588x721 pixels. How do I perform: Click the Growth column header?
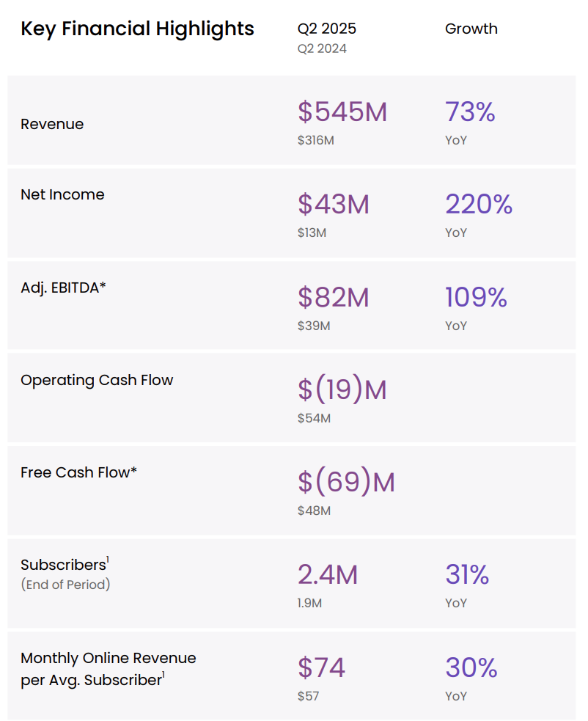[x=471, y=29]
